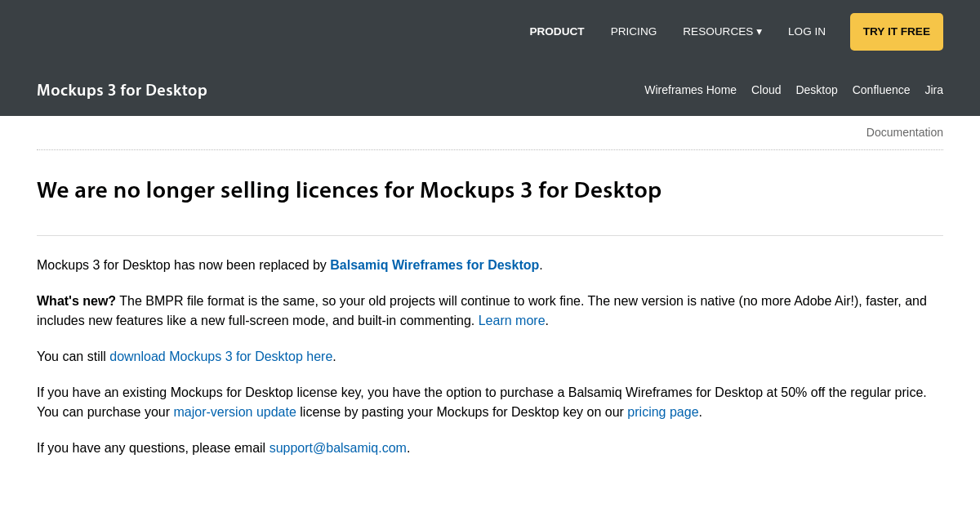Email support@balsamiq.com via the link

click(337, 447)
